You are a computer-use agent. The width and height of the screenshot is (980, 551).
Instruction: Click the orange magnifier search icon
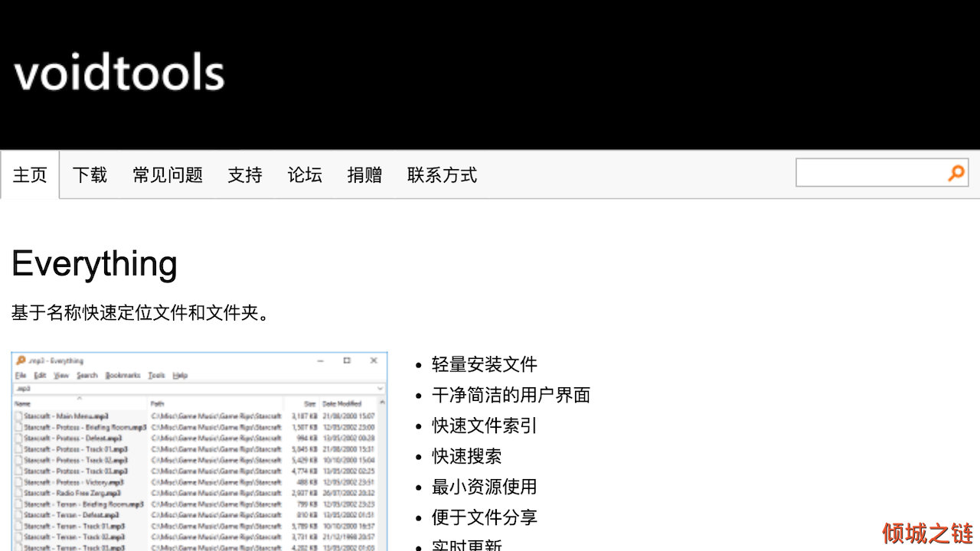point(956,173)
